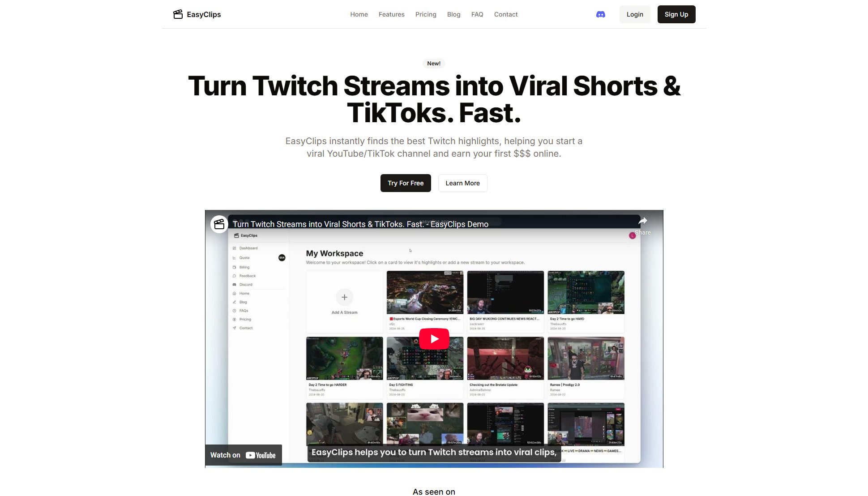Open the FAQ nav link
Screen dimensions: 868x496
point(477,14)
